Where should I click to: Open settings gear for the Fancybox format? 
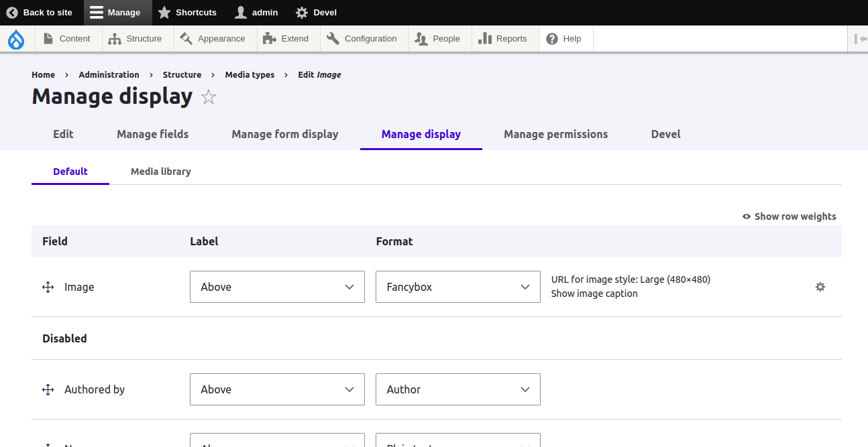tap(820, 287)
